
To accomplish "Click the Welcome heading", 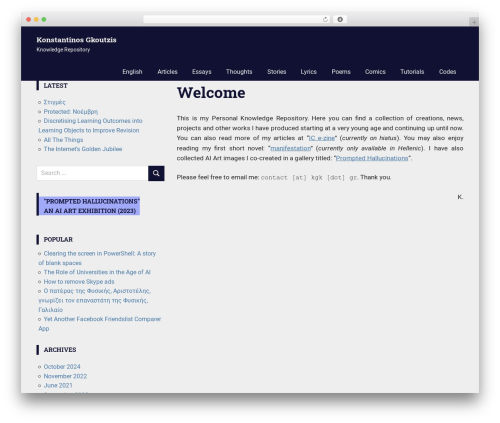I will click(211, 93).
